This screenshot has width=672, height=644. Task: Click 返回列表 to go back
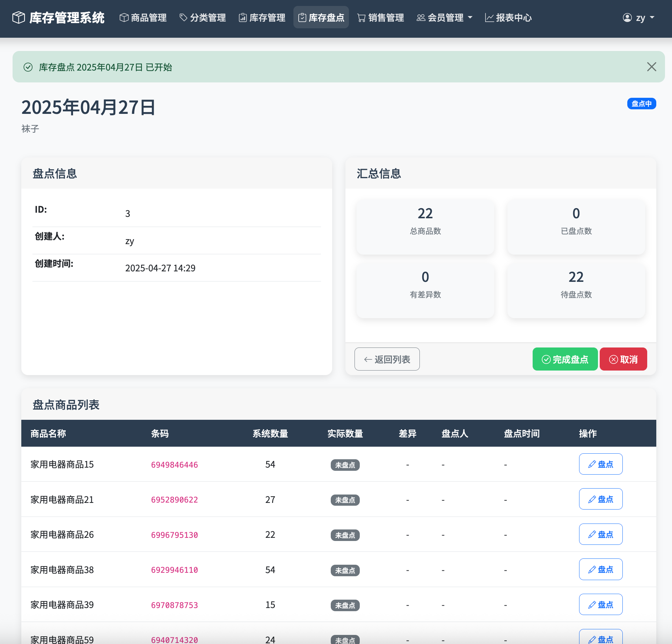tap(387, 359)
